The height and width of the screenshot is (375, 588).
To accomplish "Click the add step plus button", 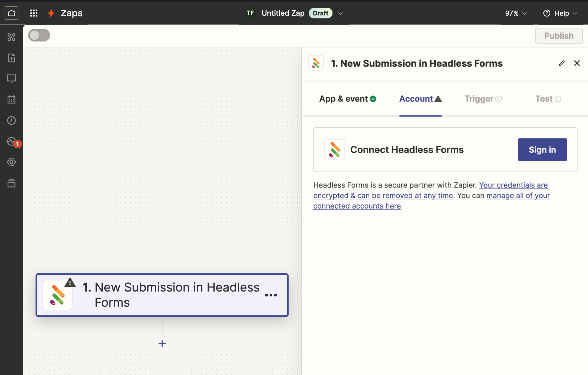I will 162,344.
